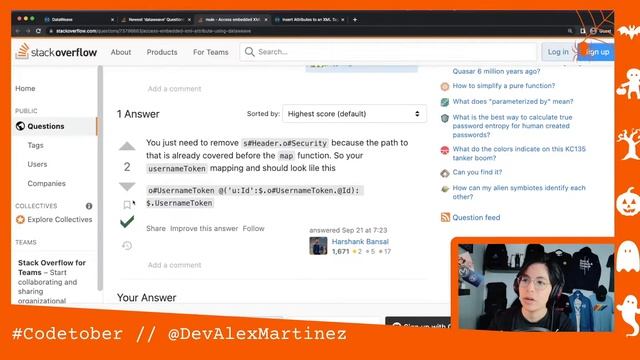This screenshot has width=640, height=360.
Task: Click the site icon beside the alien symbiotes question
Action: point(445,189)
